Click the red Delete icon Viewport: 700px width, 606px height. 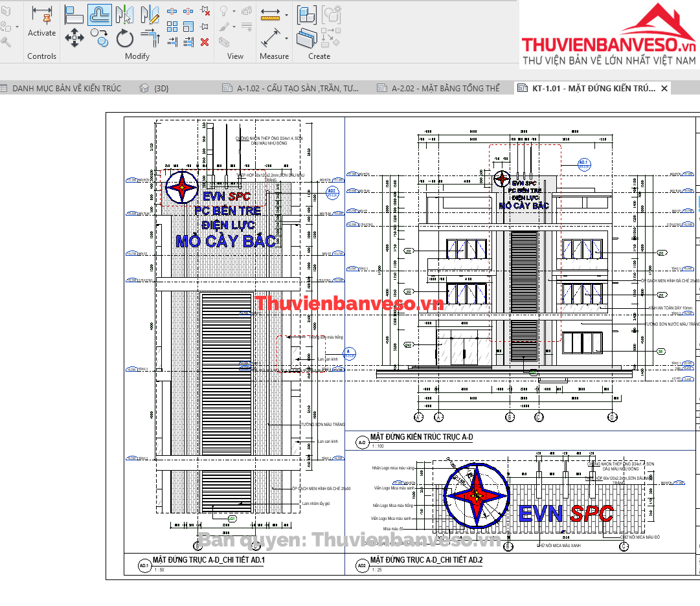(x=205, y=42)
